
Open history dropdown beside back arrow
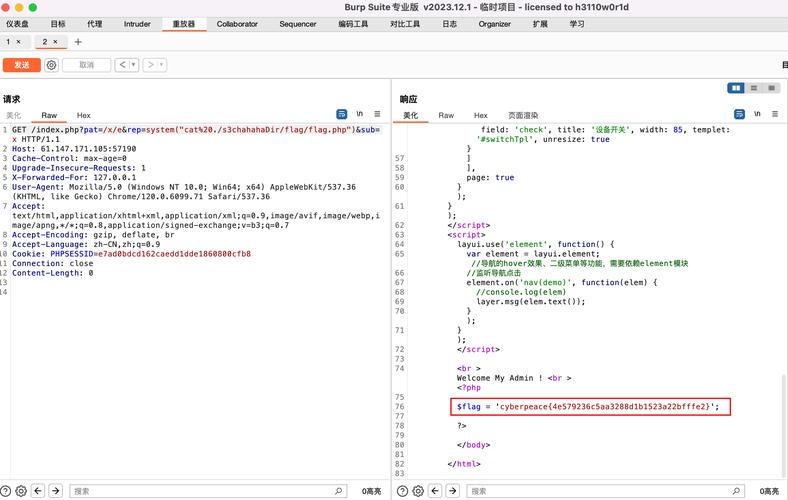point(134,65)
